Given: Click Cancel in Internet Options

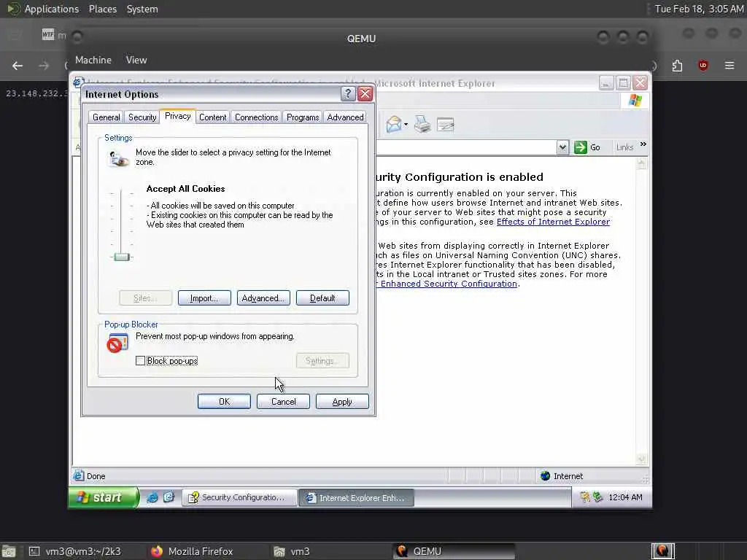Looking at the screenshot, I should (x=283, y=402).
